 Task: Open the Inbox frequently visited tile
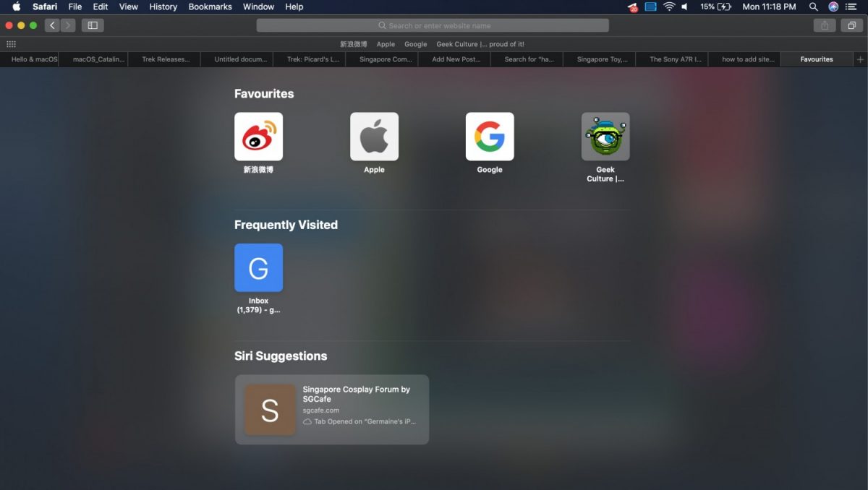(258, 267)
